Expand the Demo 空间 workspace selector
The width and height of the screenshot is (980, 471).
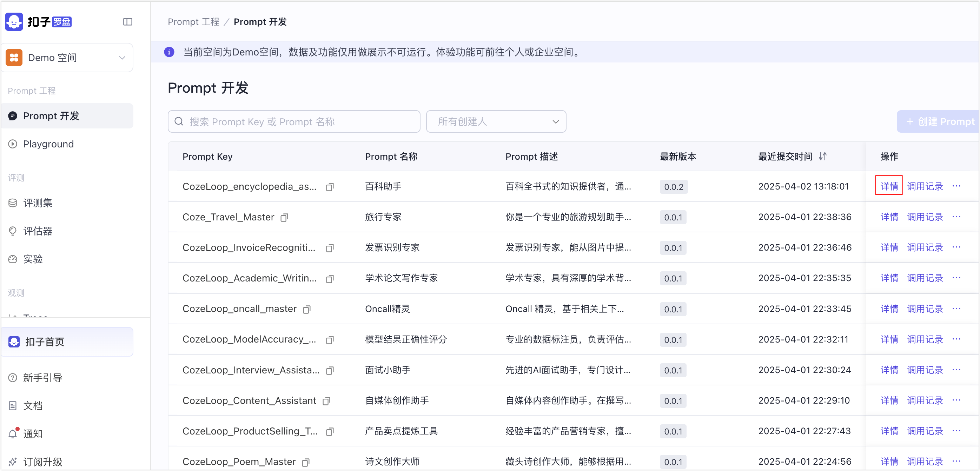[67, 58]
